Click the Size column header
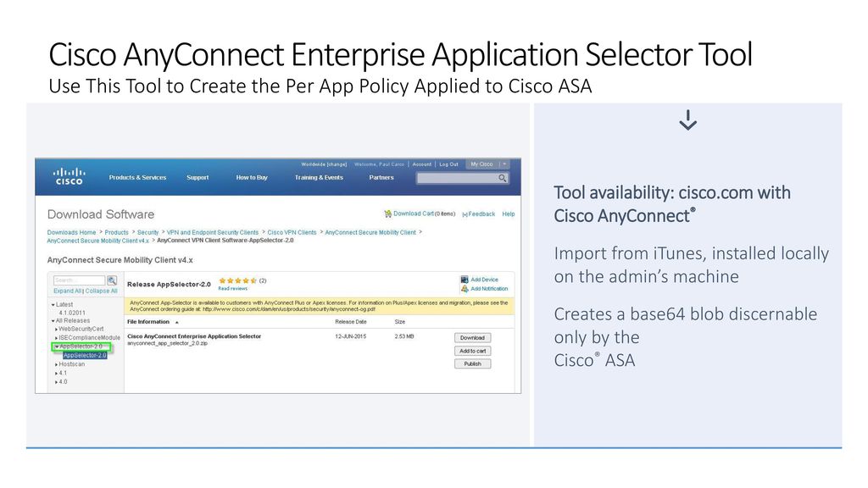The image size is (868, 488). coord(400,322)
